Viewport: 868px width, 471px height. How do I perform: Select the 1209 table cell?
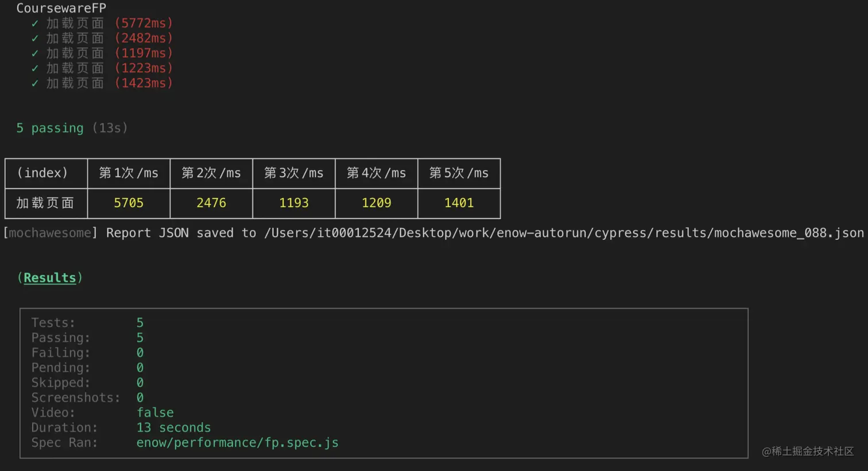(x=377, y=203)
